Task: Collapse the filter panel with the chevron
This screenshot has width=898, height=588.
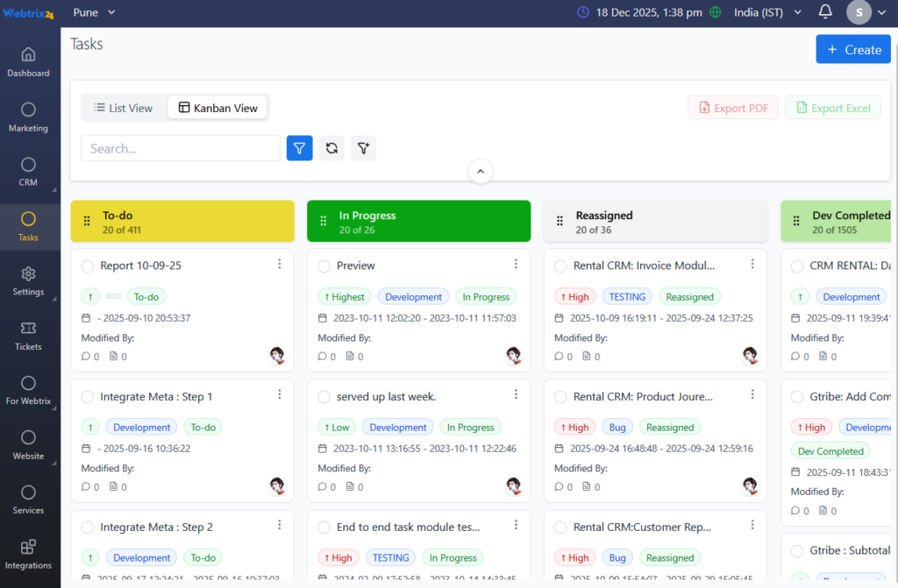Action: [481, 172]
